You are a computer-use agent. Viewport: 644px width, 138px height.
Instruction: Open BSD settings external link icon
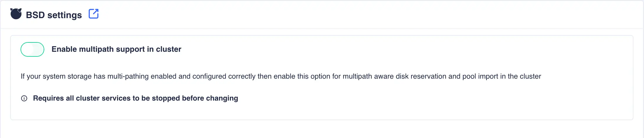click(94, 14)
